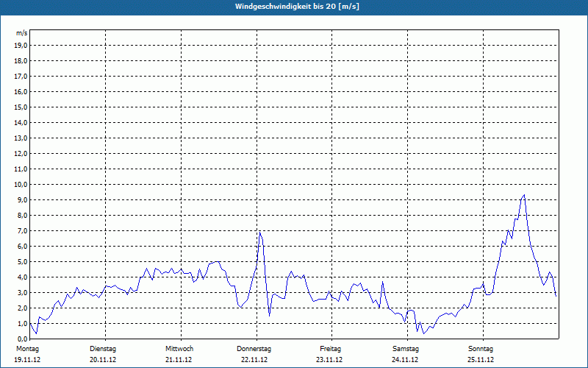Click the Sunday wind peak above 9 m/s
Image resolution: width=588 pixels, height=368 pixels.
pyautogui.click(x=524, y=195)
